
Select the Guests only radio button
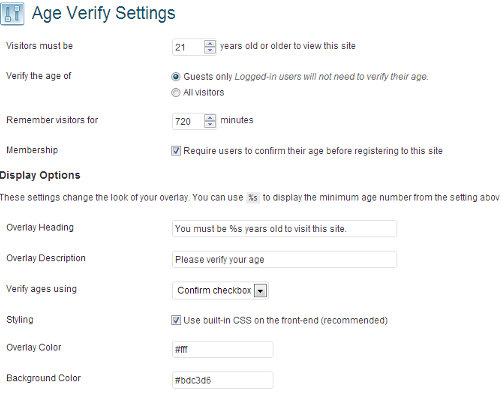tap(176, 77)
